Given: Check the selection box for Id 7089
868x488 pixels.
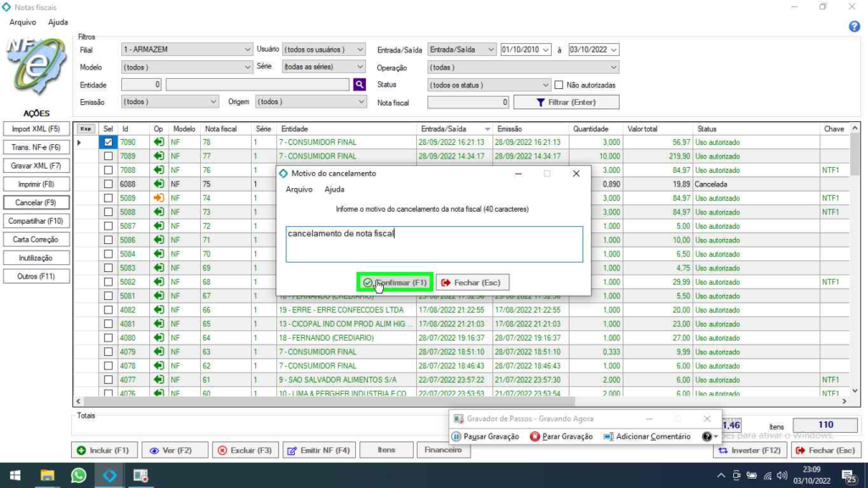Looking at the screenshot, I should (108, 156).
